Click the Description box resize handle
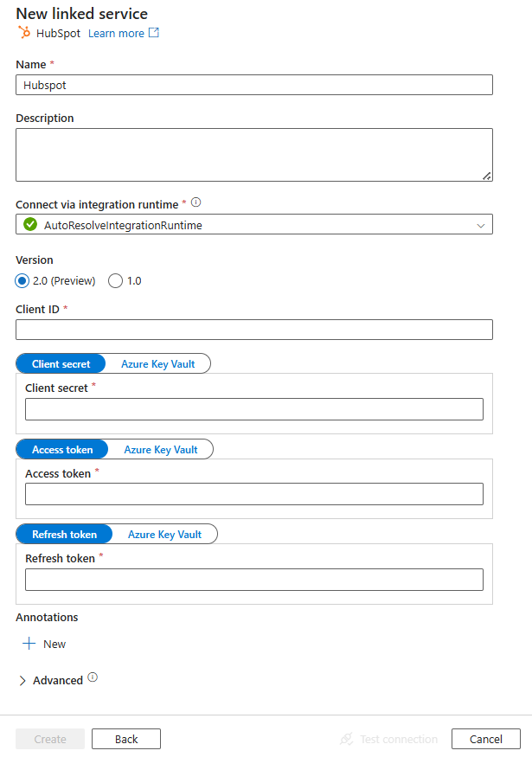Screen dimensions: 532x757 coord(487,176)
